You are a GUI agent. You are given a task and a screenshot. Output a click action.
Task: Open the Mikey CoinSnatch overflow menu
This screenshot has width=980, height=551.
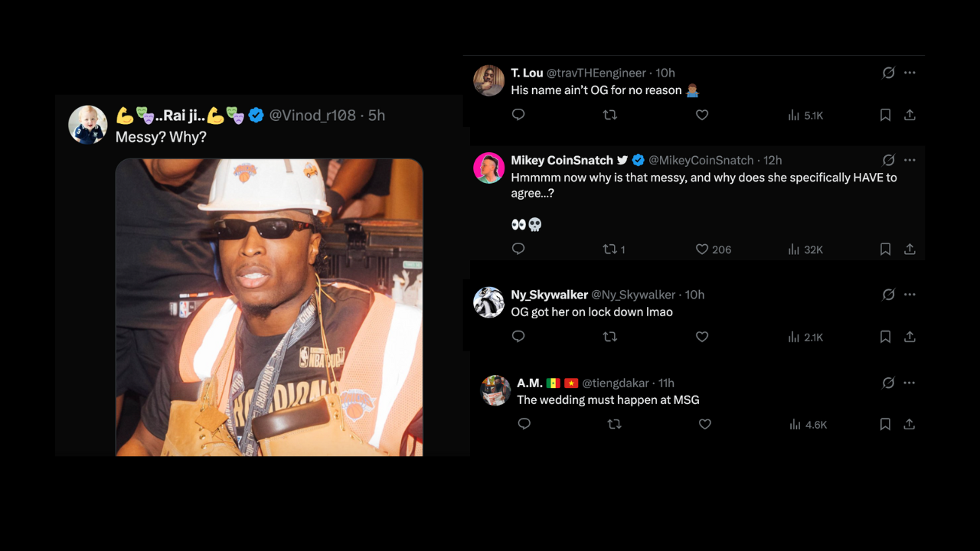(910, 160)
